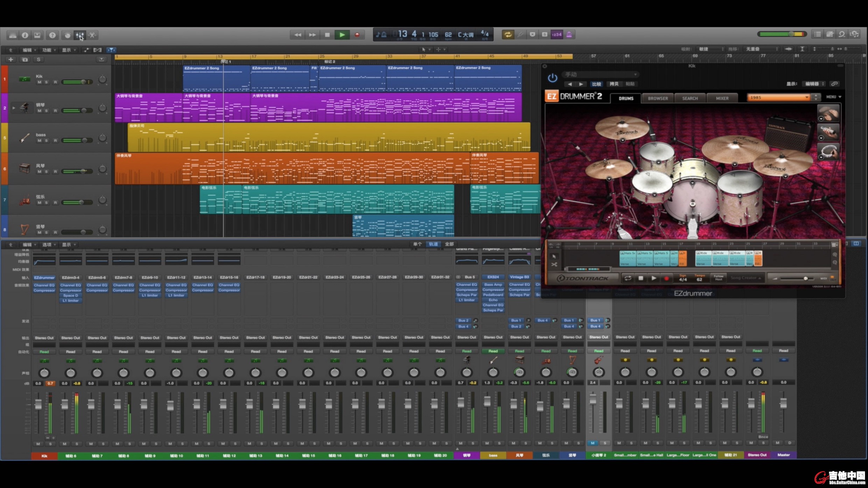
Task: Zoom in on EZdrummer song track
Action: click(835, 255)
